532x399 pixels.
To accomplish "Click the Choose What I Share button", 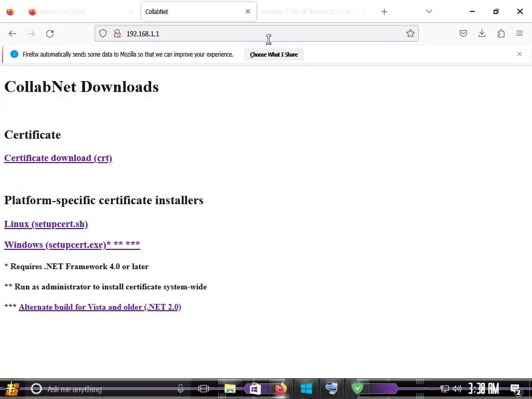I will pyautogui.click(x=274, y=55).
